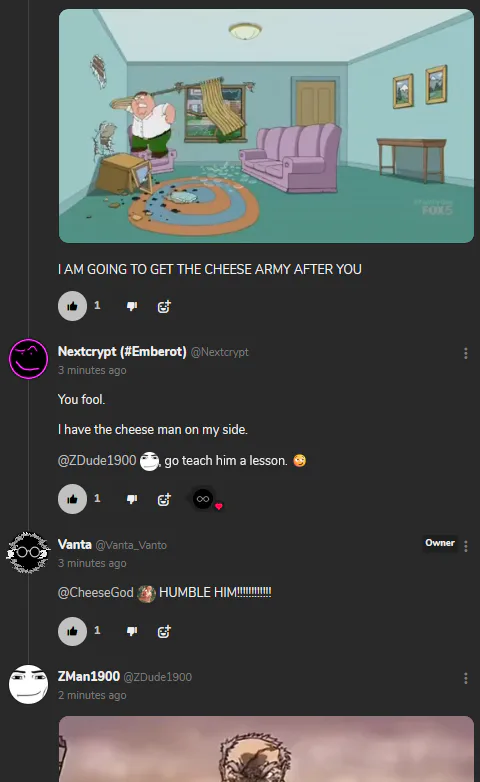Image resolution: width=480 pixels, height=782 pixels.
Task: Open Vanta's profile avatar
Action: tap(28, 552)
